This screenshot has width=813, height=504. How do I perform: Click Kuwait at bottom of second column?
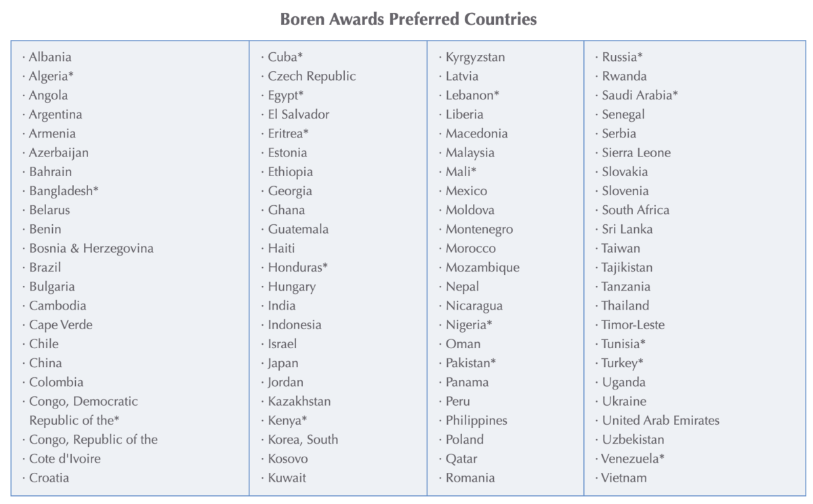click(x=287, y=478)
